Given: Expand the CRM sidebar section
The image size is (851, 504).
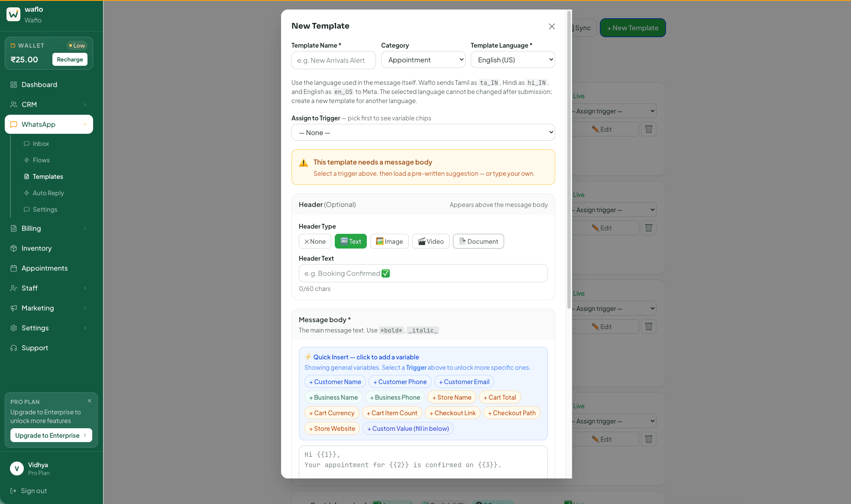Looking at the screenshot, I should tap(49, 104).
